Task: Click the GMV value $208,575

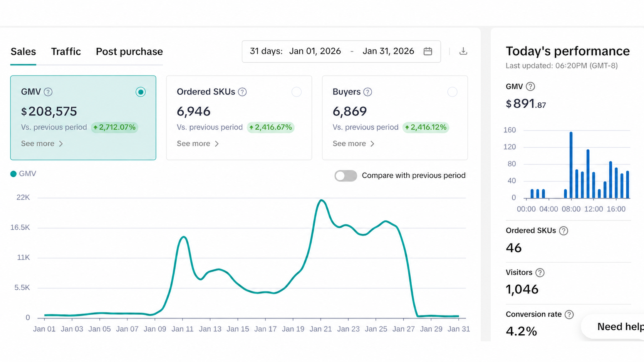Action: click(49, 112)
